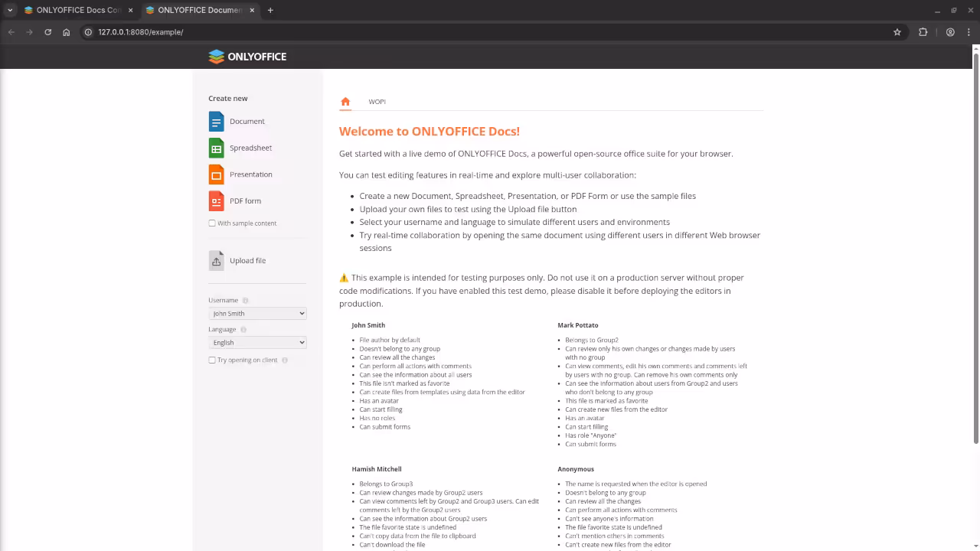The width and height of the screenshot is (980, 551).
Task: Click the Upload file button
Action: tap(247, 260)
